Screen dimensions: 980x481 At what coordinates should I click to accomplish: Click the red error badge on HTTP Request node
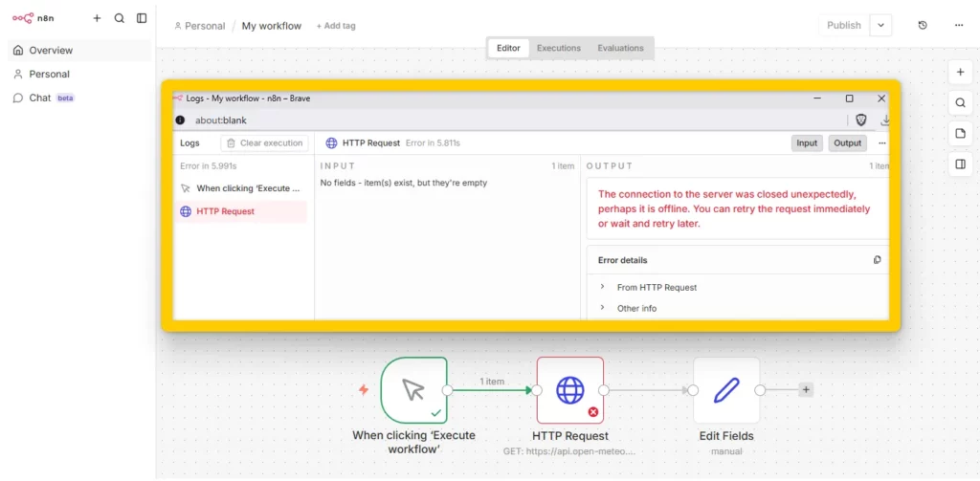pos(593,411)
